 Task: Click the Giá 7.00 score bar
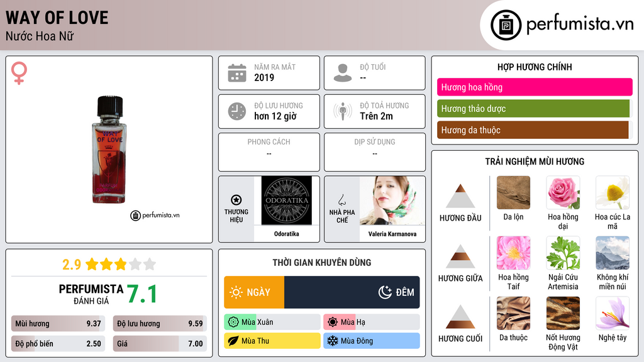[160, 344]
